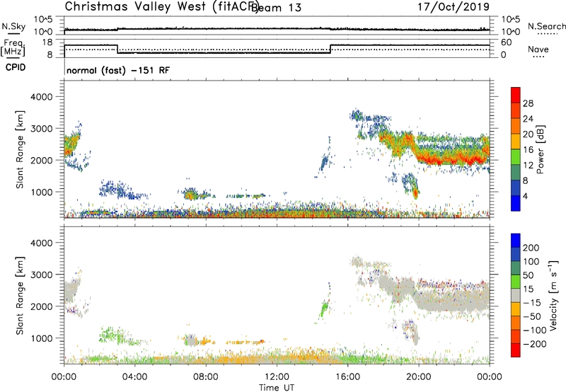
Task: Click the green velocity patch near 15:00
Action: point(324,308)
